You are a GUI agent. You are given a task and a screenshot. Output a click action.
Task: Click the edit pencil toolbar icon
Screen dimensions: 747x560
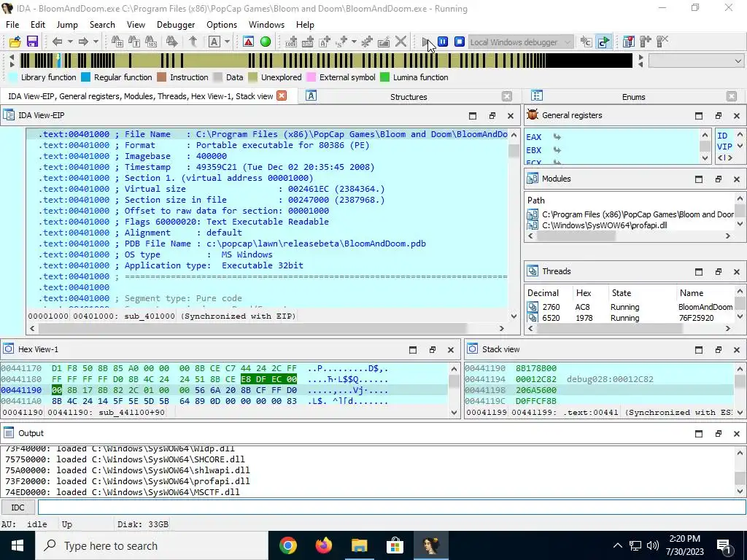point(384,42)
